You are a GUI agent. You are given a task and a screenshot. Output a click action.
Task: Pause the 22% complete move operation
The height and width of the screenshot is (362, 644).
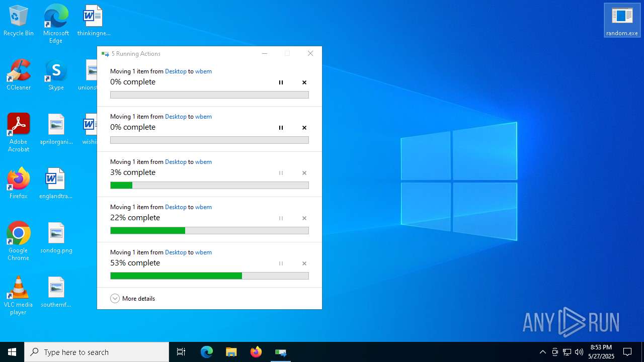[x=281, y=218]
